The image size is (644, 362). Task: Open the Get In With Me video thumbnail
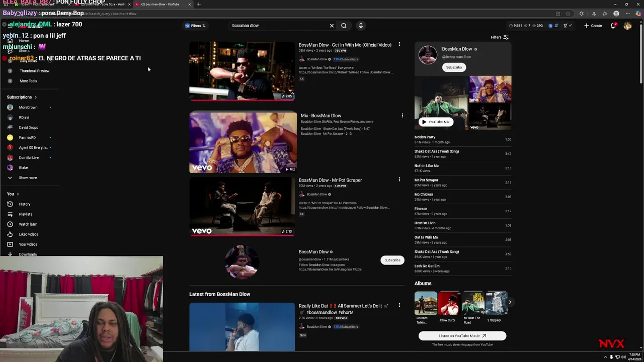point(242,71)
